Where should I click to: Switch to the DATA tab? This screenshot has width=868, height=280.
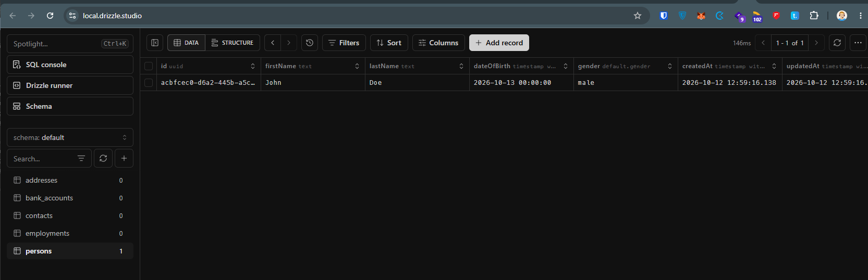[x=186, y=43]
